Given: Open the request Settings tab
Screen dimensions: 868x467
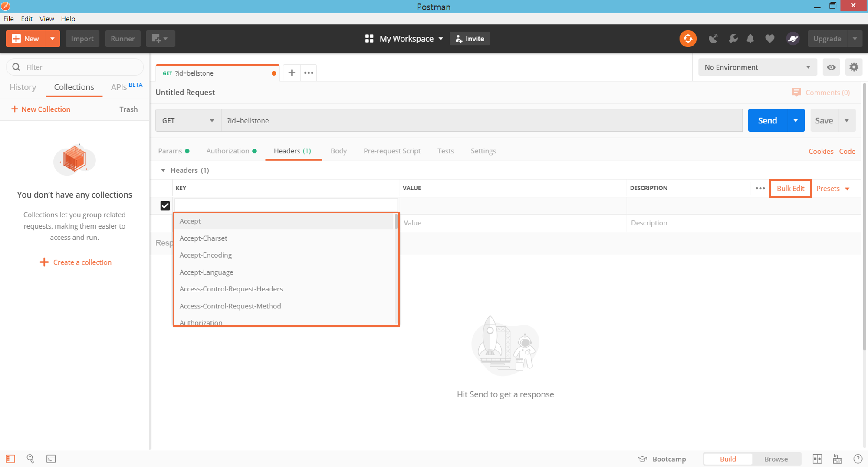Looking at the screenshot, I should (x=483, y=151).
